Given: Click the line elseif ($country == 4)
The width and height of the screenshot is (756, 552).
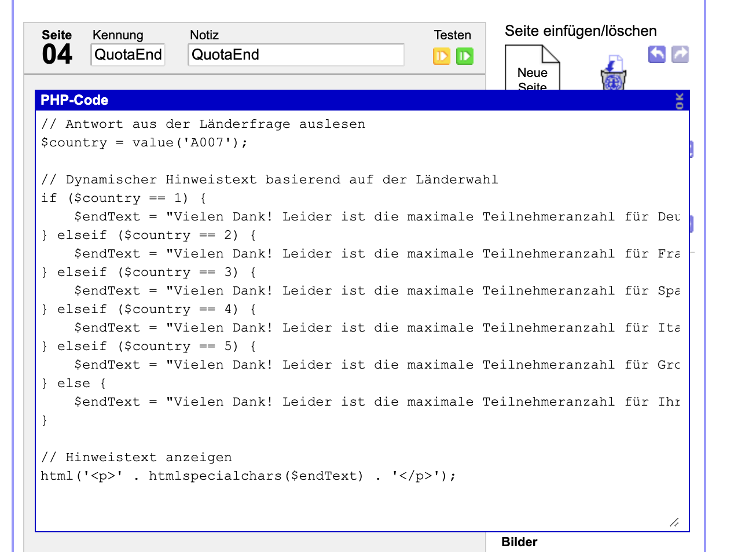Looking at the screenshot, I should pyautogui.click(x=149, y=309).
